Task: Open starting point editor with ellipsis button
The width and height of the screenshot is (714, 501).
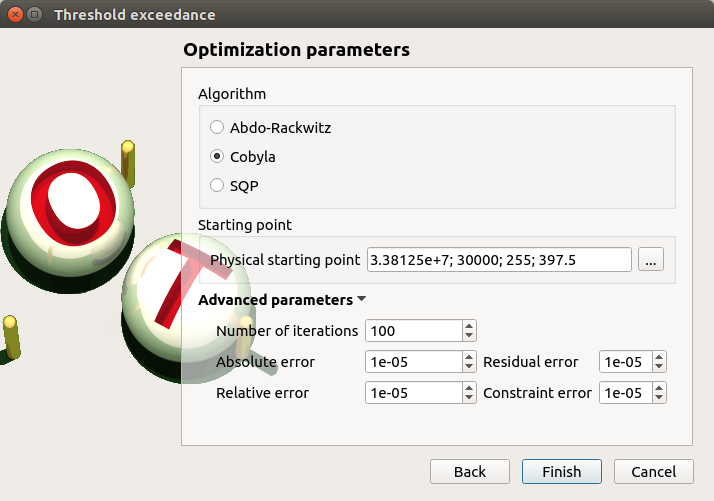Action: (x=651, y=260)
